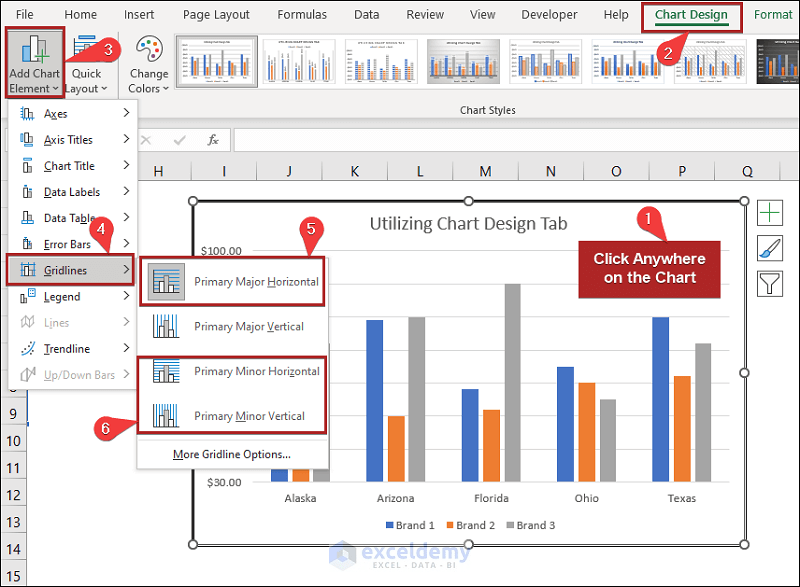Pick the first chart style thumbnail
Viewport: 800px width, 587px height.
click(x=217, y=61)
